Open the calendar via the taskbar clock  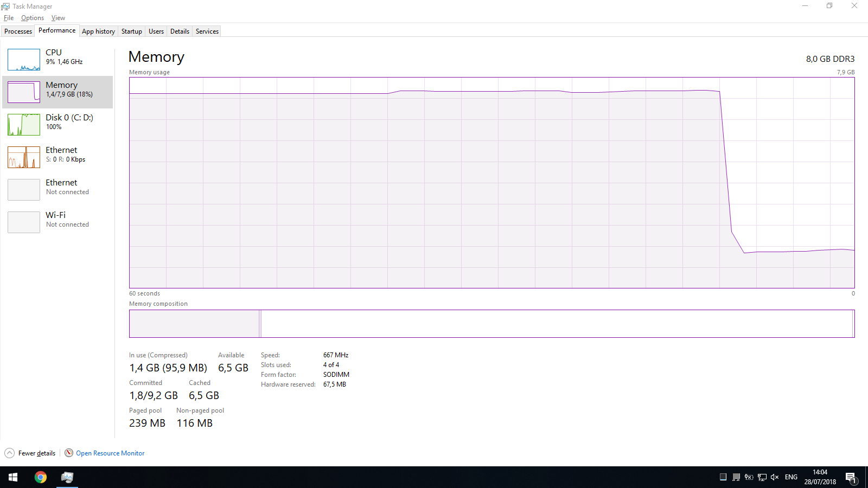point(820,477)
